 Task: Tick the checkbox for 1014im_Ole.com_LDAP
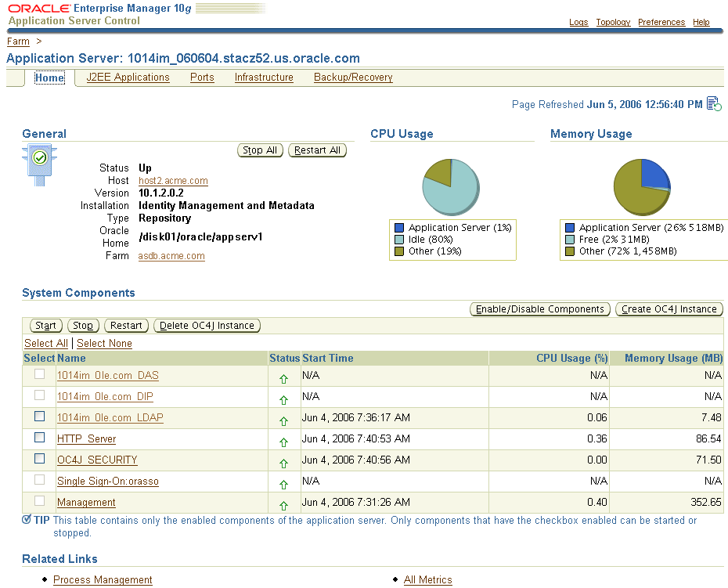pos(39,417)
